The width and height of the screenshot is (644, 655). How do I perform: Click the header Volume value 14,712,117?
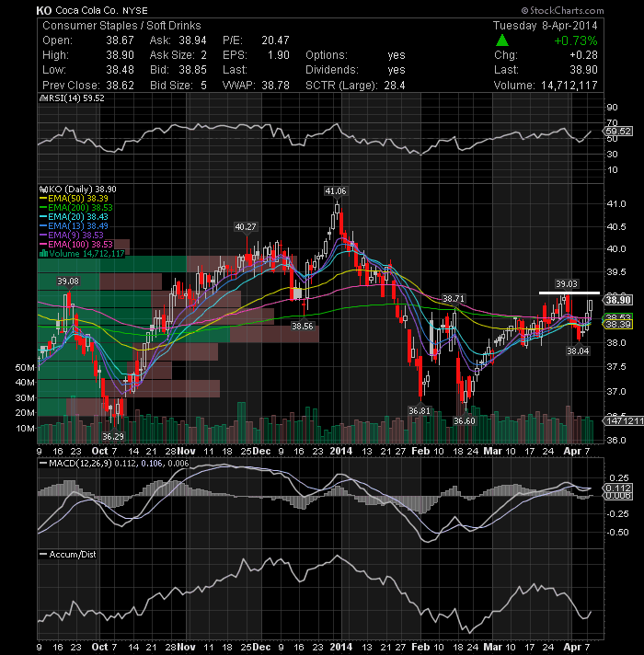pos(569,86)
